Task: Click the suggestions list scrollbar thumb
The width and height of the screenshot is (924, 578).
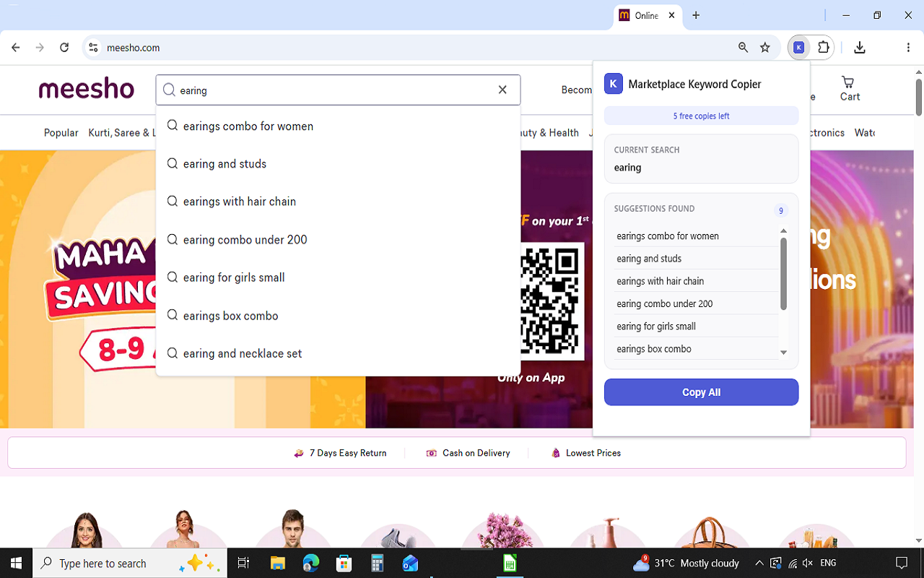Action: [x=783, y=274]
